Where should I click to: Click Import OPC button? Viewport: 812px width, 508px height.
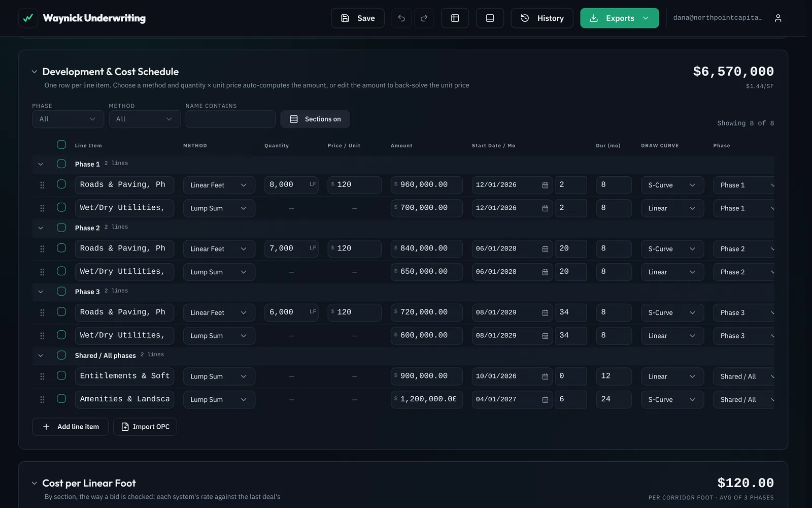click(x=145, y=427)
